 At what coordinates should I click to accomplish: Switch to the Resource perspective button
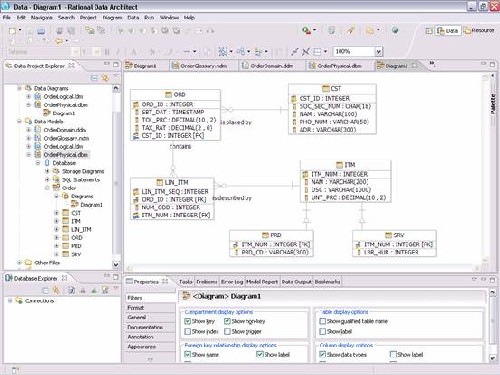pyautogui.click(x=479, y=31)
